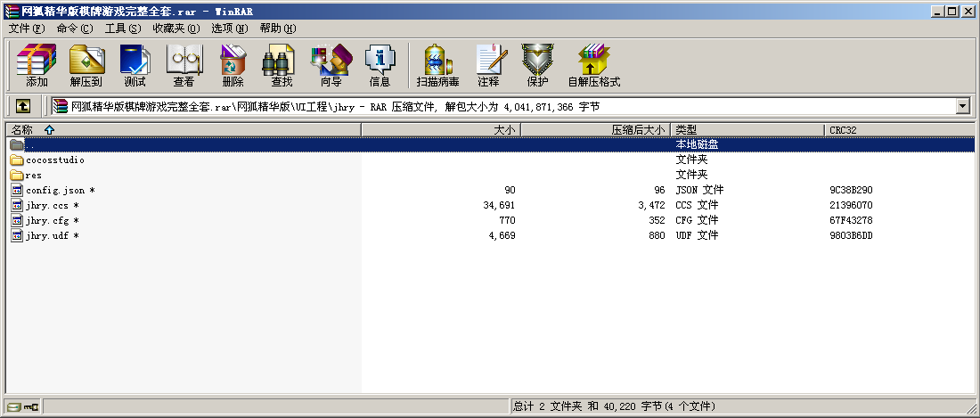The height and width of the screenshot is (418, 980).
Task: Click the Test (测试) archive icon
Action: tap(135, 65)
